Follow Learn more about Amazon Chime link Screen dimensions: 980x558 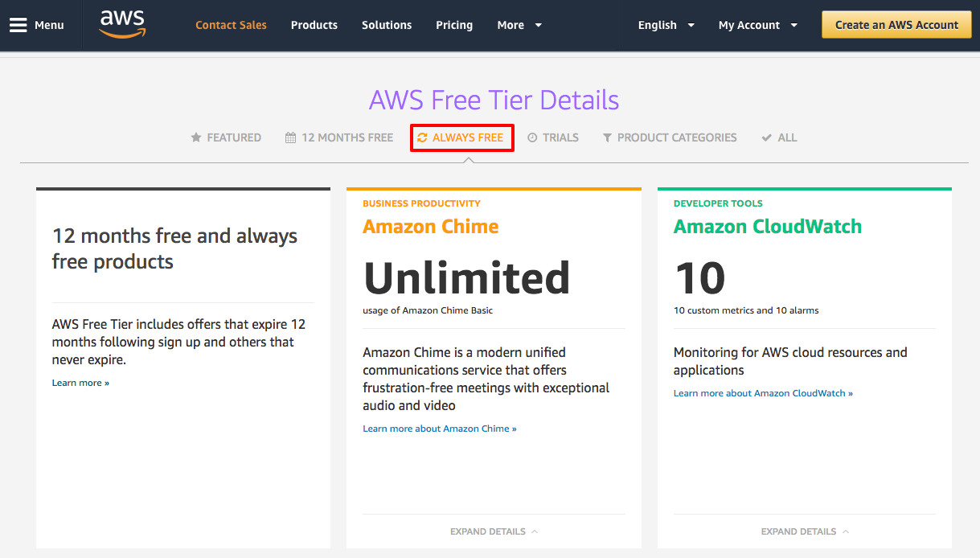(439, 428)
